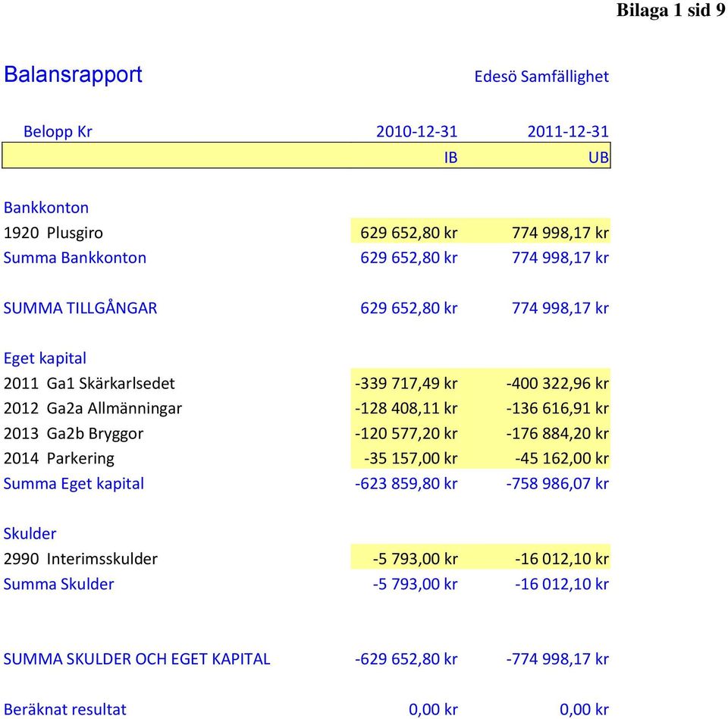The height and width of the screenshot is (719, 728).
Task: Select the 2012 Ga2a Allmänningar row
Action: pos(93,409)
